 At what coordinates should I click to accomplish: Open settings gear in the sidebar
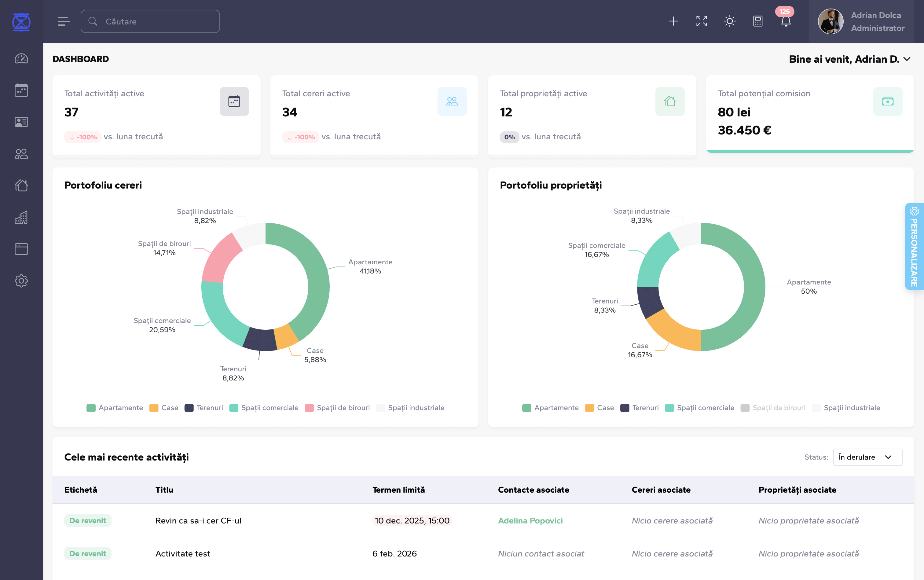tap(21, 281)
